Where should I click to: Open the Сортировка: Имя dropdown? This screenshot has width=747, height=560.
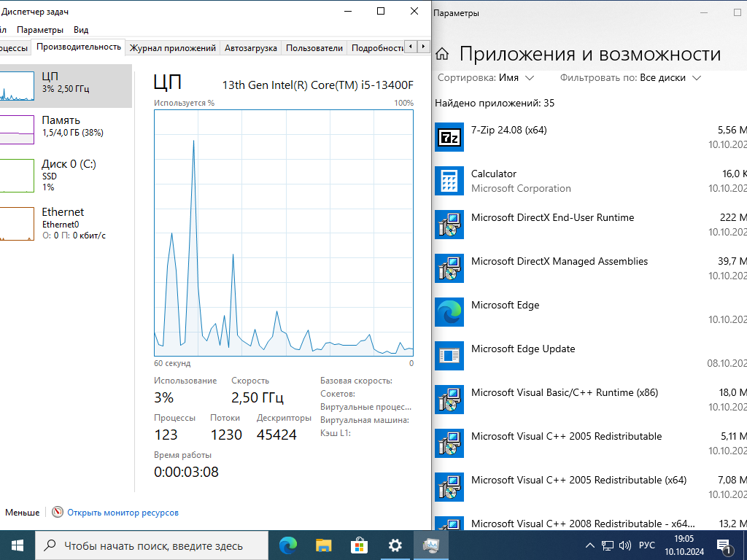pyautogui.click(x=486, y=77)
